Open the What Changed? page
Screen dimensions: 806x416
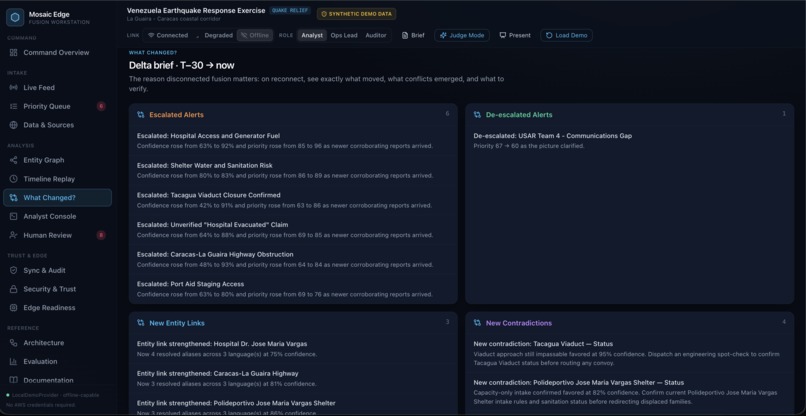(x=57, y=197)
